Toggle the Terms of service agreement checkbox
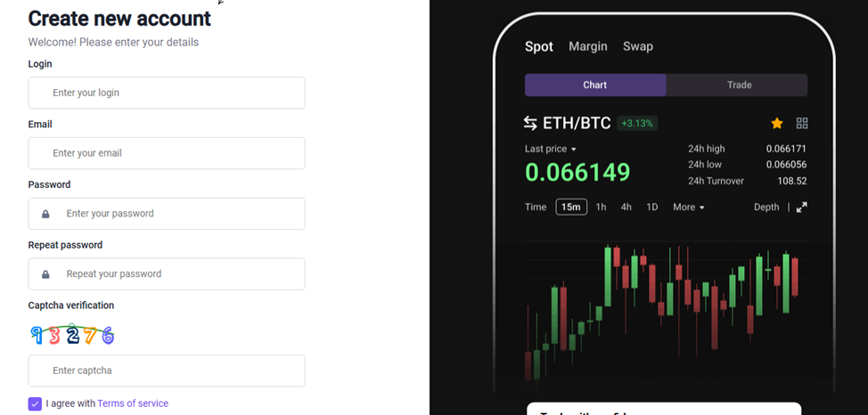Image resolution: width=868 pixels, height=415 pixels. pos(35,403)
